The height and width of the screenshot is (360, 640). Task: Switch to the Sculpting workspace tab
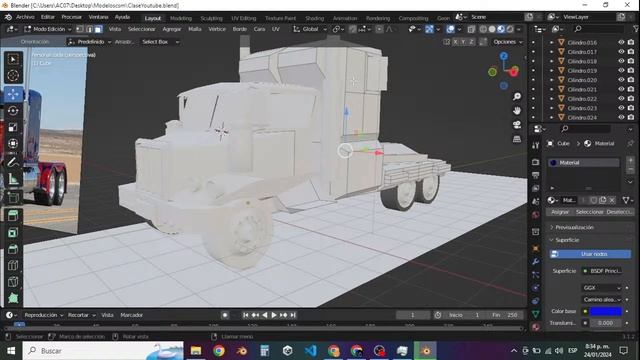211,18
